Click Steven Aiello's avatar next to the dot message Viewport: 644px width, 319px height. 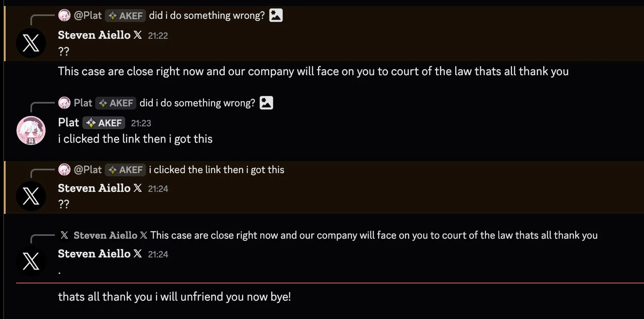coord(31,261)
